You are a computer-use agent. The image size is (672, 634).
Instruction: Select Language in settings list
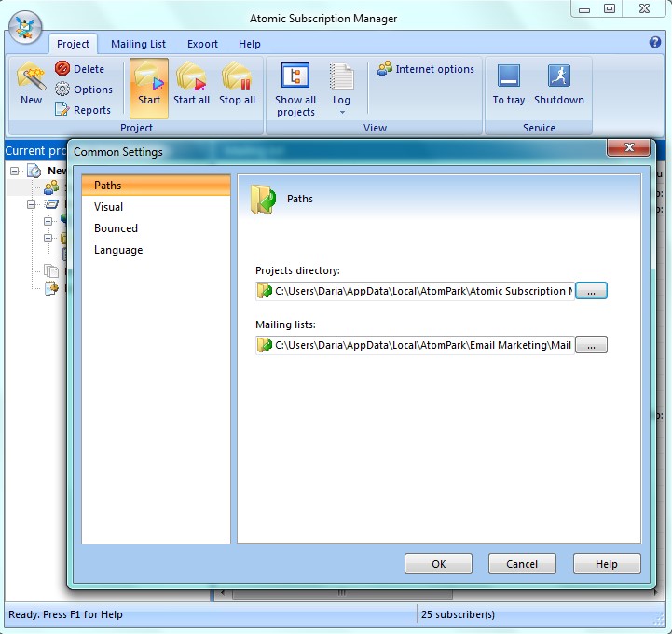click(x=156, y=250)
